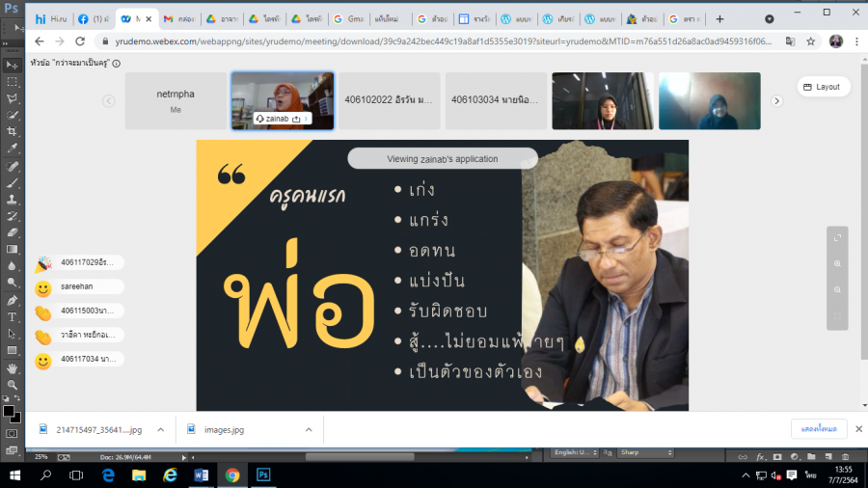The width and height of the screenshot is (868, 488).
Task: Open options for images.jpg download
Action: point(309,430)
